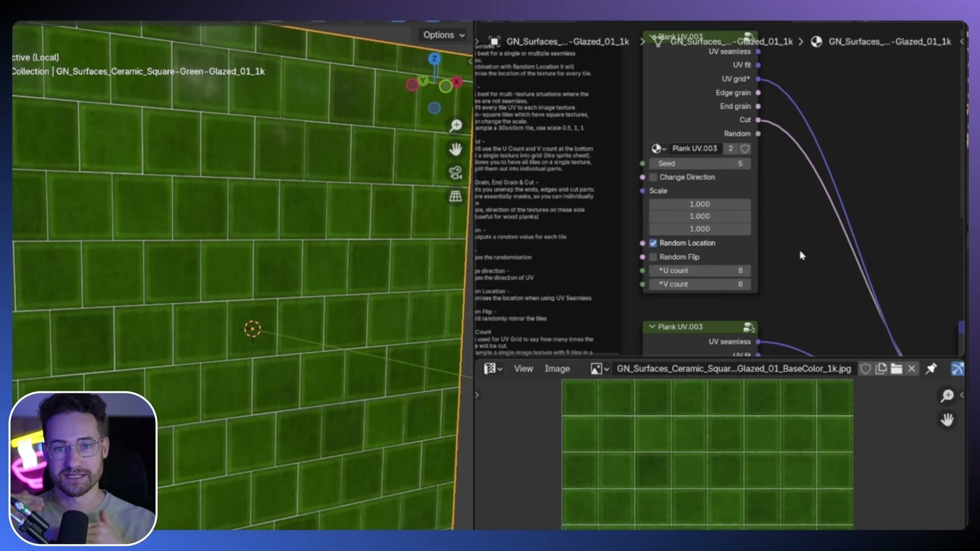980x551 pixels.
Task: Click the modifier nodes icon in the breadcrumb
Action: (658, 42)
